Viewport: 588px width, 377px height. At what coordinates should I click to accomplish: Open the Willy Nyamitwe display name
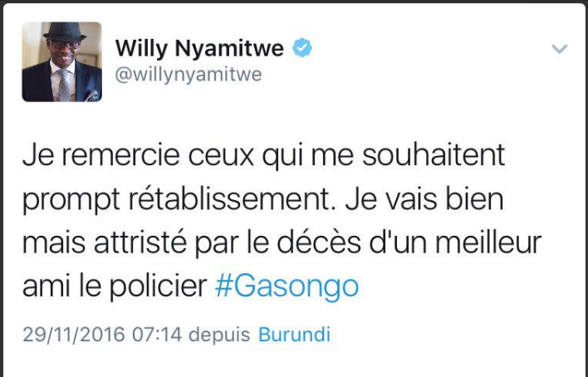pos(199,48)
